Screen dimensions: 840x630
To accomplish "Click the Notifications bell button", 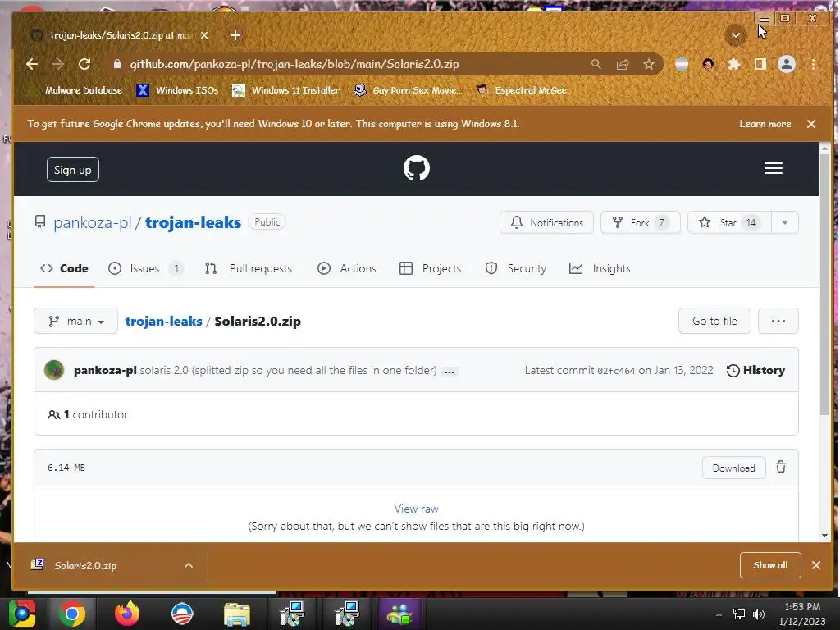I will coord(546,222).
